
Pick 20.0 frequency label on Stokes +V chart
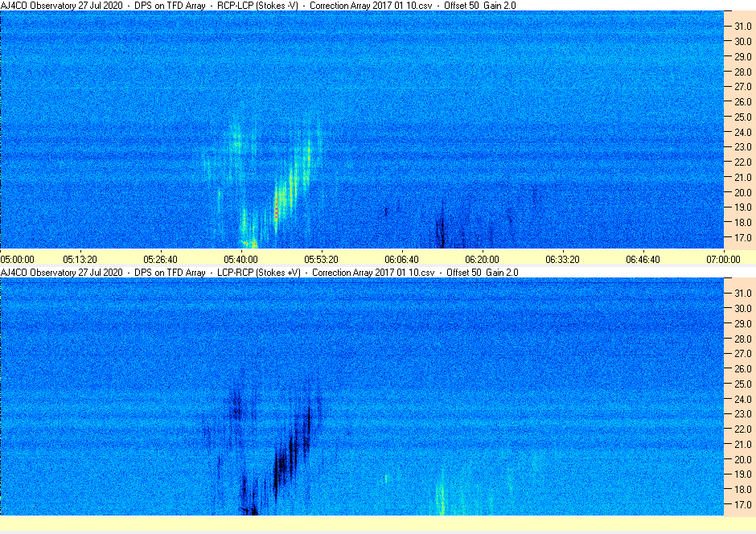743,459
